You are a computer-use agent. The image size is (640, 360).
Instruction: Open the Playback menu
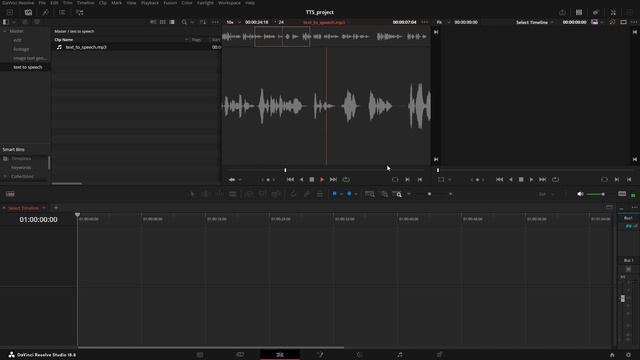coord(150,2)
